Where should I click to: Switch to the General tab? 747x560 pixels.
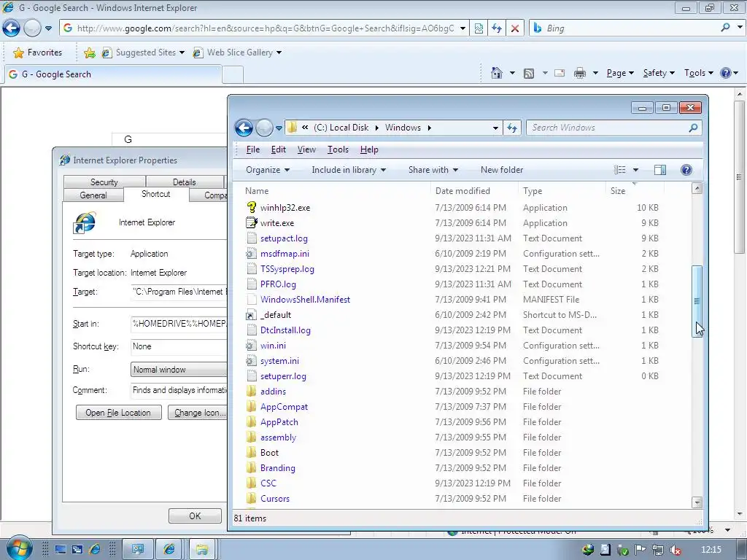point(93,195)
